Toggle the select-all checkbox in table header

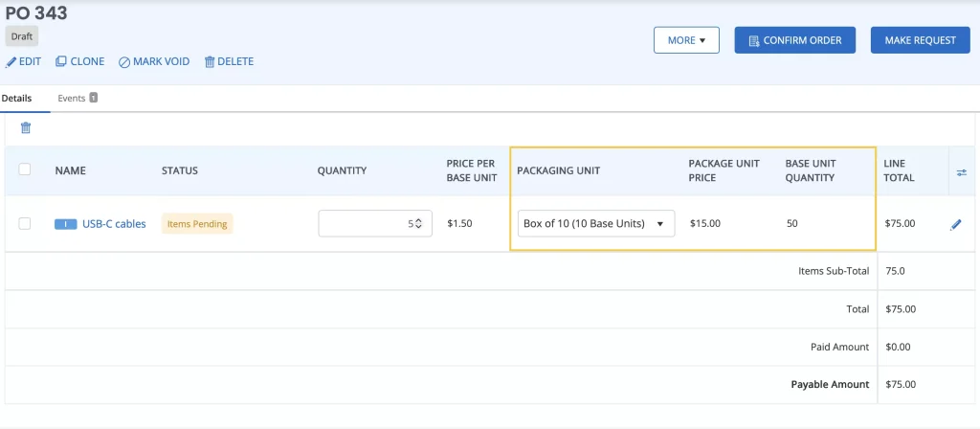pyautogui.click(x=24, y=169)
